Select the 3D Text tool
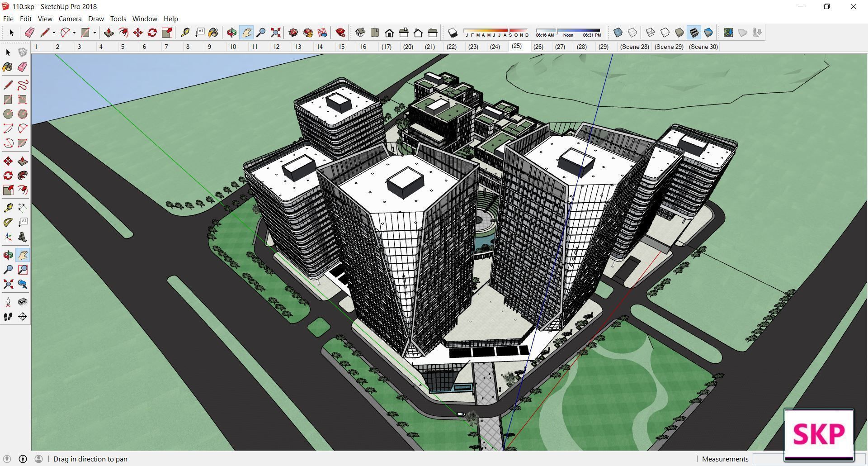This screenshot has width=868, height=466. pos(23,237)
